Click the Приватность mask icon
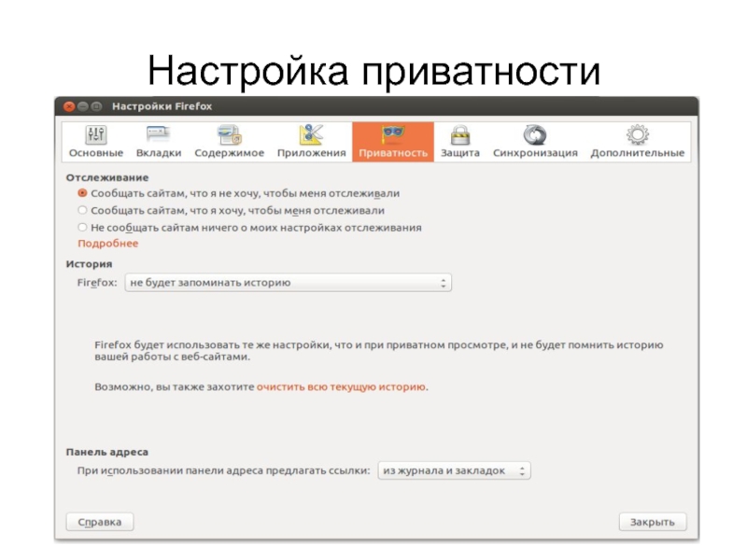Image resolution: width=747 pixels, height=560 pixels. 392,134
